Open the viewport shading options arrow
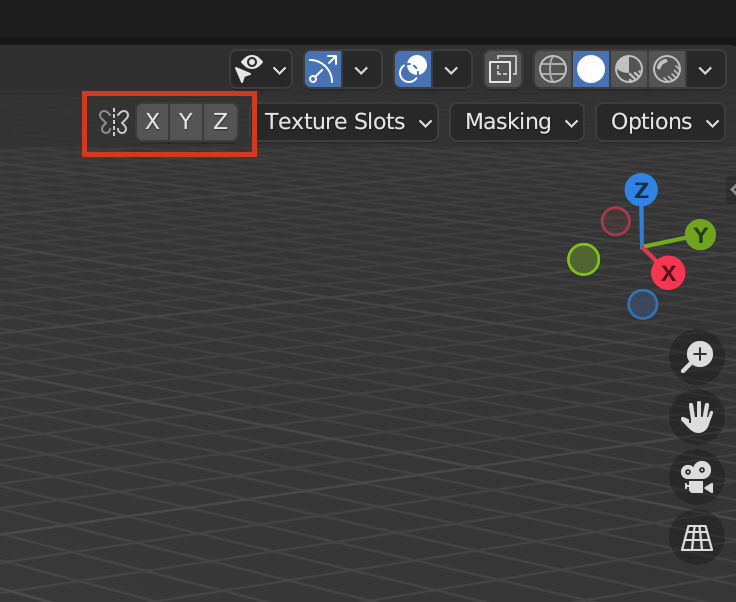The height and width of the screenshot is (602, 736). point(706,69)
